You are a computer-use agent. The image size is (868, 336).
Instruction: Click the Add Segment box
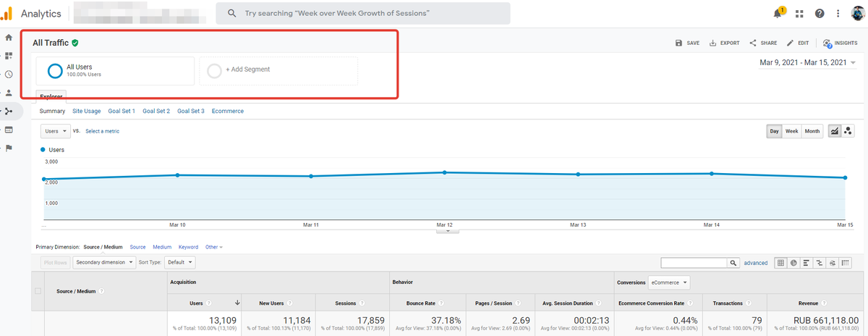coord(278,70)
